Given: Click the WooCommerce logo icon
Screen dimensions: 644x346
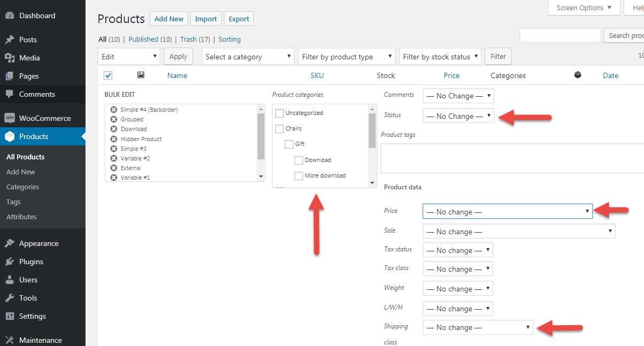Looking at the screenshot, I should click(10, 118).
